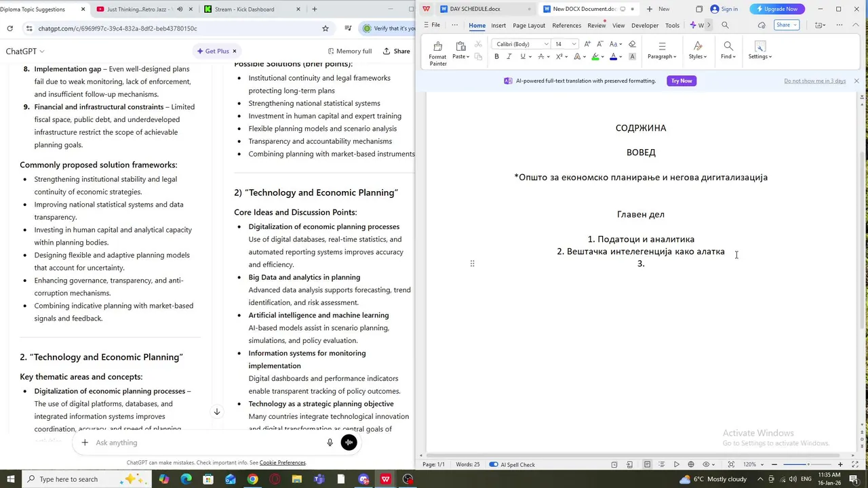Decrease font size with the A- icon
The height and width of the screenshot is (488, 868).
pos(600,44)
